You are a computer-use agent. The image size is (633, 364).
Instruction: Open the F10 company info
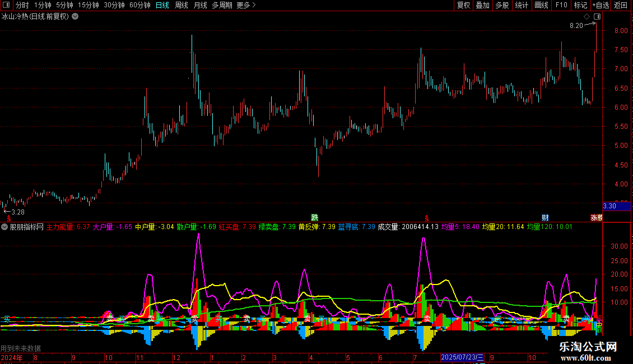561,5
